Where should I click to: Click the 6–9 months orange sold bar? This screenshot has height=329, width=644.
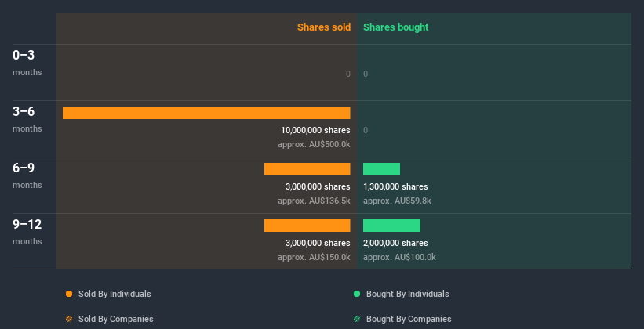click(307, 169)
